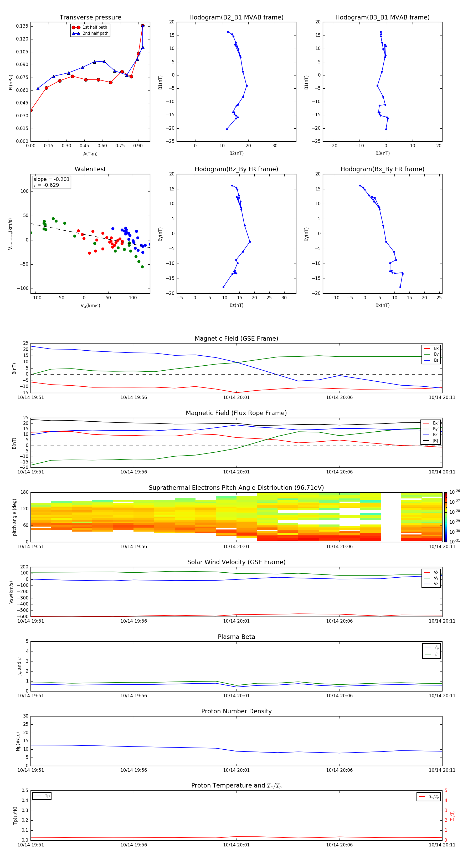This screenshot has width=473, height=868.
Task: Select the "Tp" legend entry
Action: point(42,796)
